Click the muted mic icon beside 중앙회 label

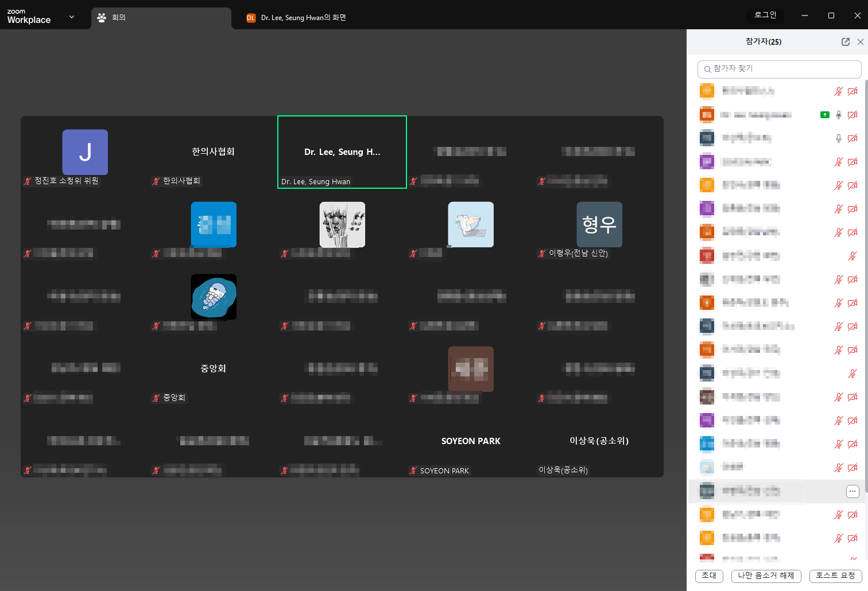[x=156, y=398]
